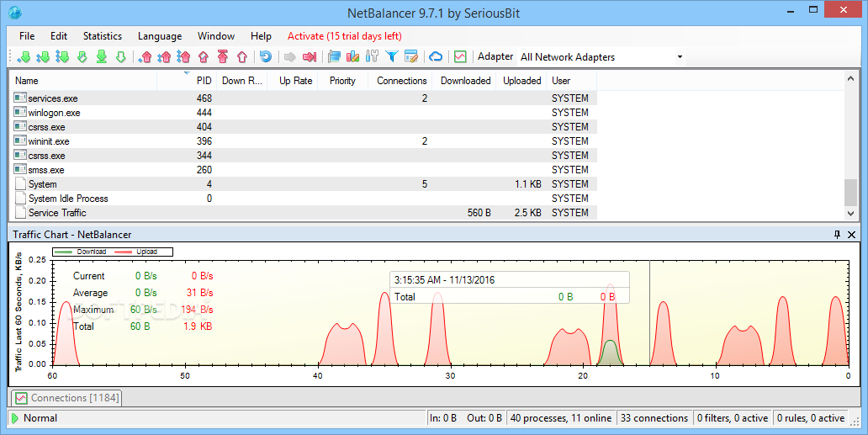The height and width of the screenshot is (435, 868).
Task: Click the three-dot green download priority arrow
Action: tap(62, 56)
